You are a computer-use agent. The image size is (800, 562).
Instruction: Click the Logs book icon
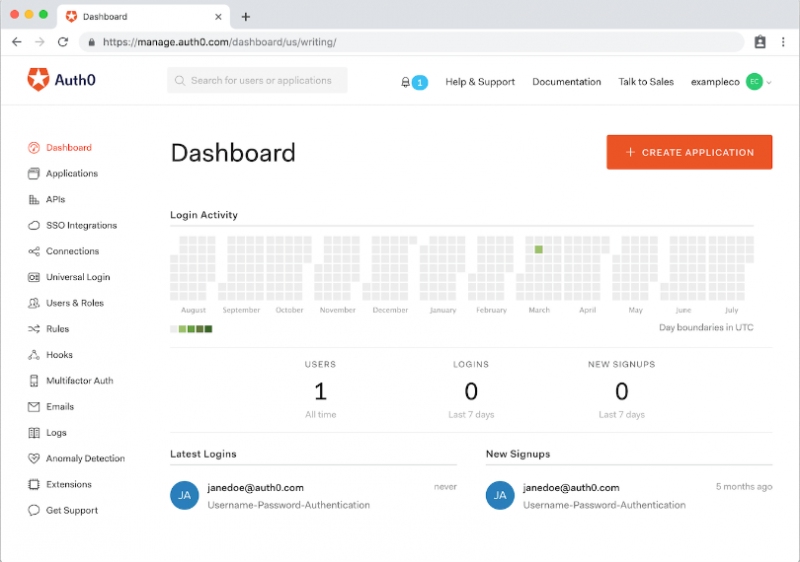point(34,433)
